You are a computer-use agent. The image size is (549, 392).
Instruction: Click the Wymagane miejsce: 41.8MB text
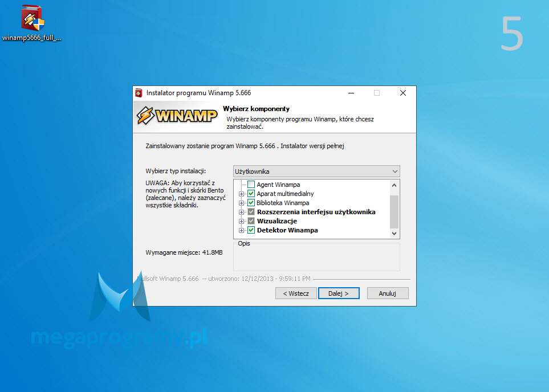184,252
